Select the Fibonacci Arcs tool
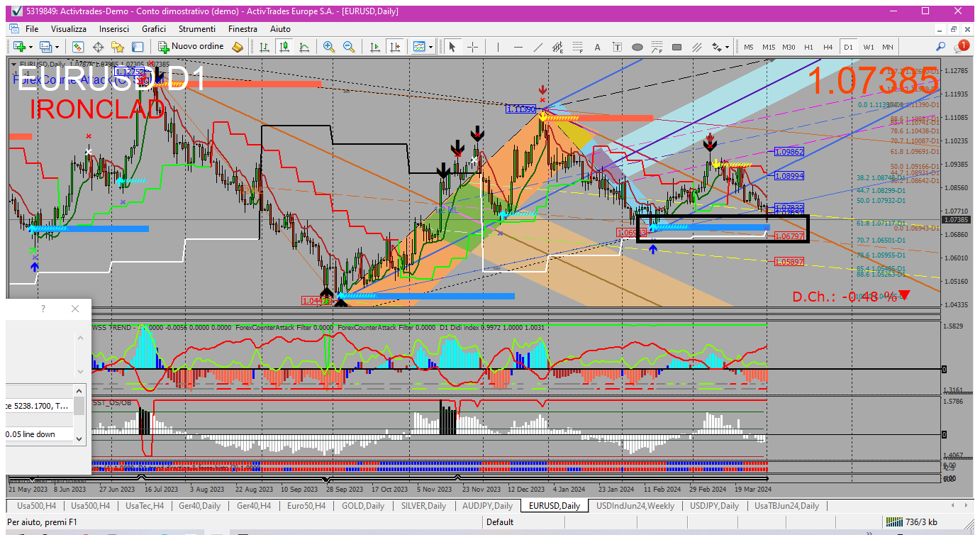Screen dimensions: 980x535 point(657,47)
